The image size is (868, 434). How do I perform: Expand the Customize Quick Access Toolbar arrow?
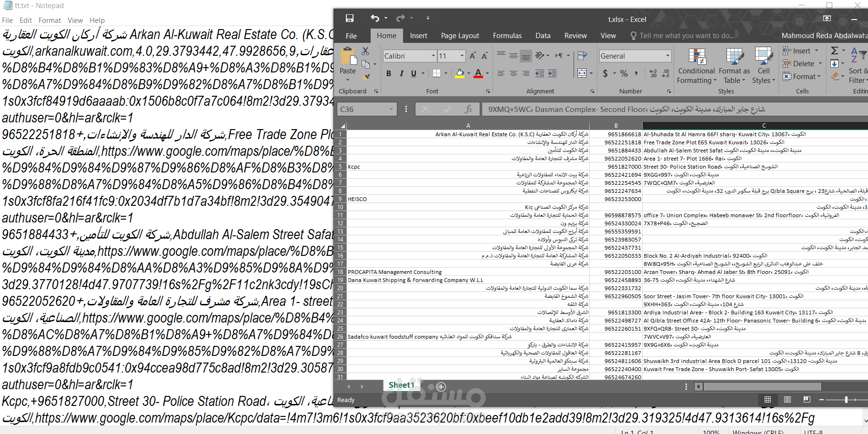[x=428, y=19]
